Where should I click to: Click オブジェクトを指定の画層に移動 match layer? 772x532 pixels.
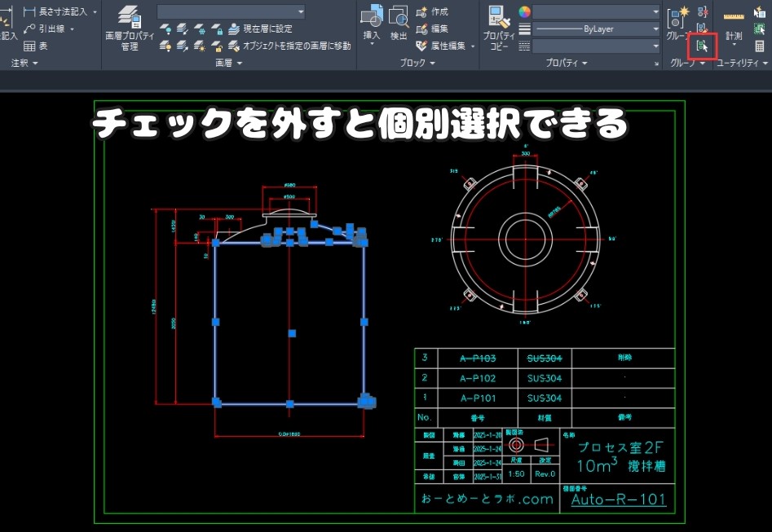click(289, 46)
